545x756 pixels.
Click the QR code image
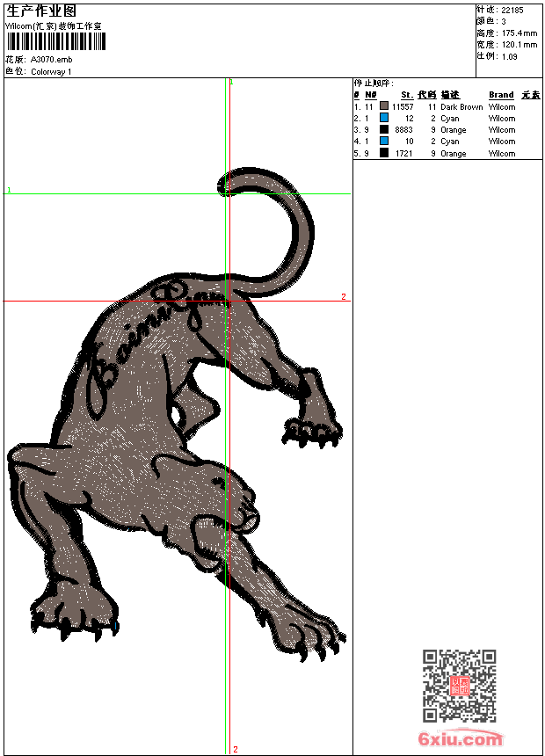coord(459,686)
